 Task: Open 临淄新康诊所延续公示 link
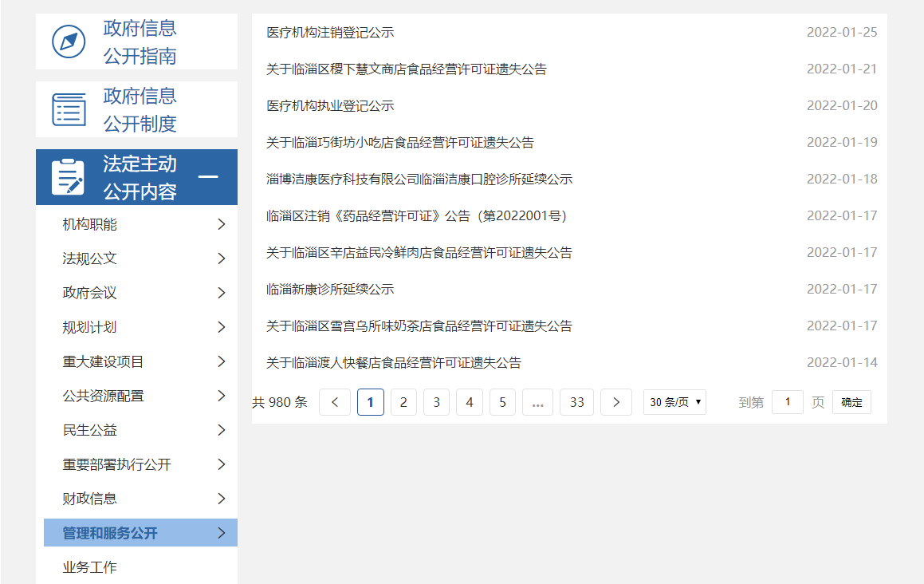point(330,290)
